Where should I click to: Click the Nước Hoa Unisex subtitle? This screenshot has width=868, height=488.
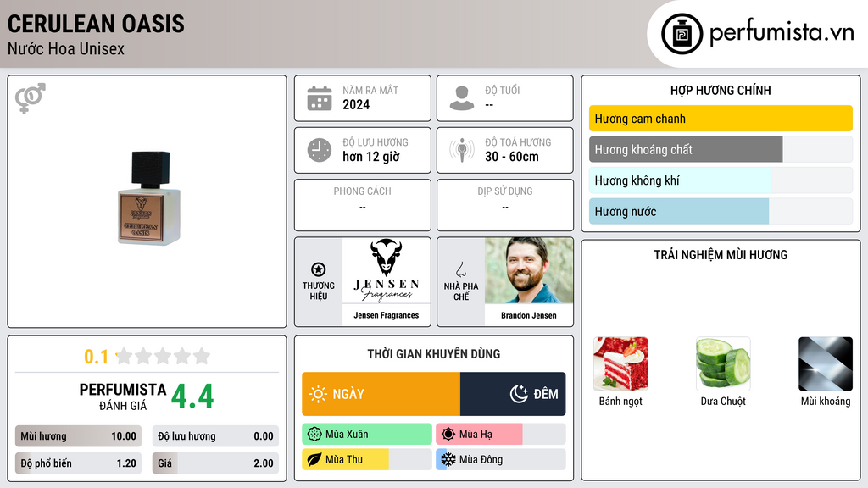[66, 48]
